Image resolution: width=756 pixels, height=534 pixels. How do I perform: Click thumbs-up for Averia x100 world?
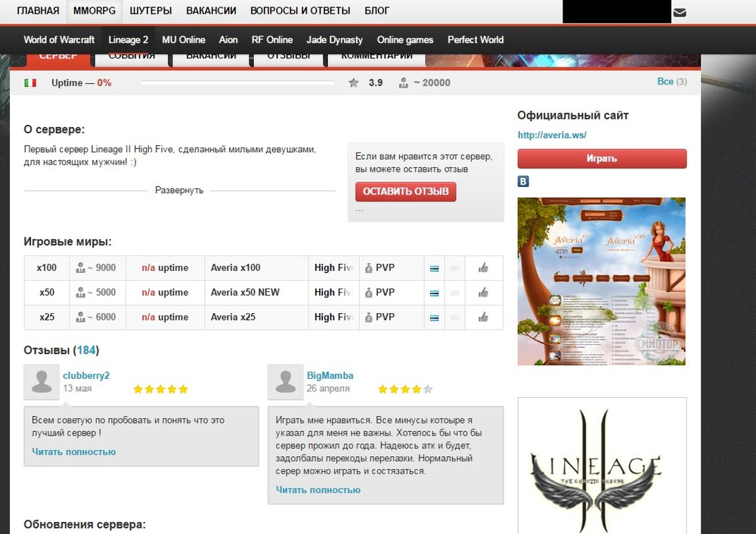coord(482,268)
